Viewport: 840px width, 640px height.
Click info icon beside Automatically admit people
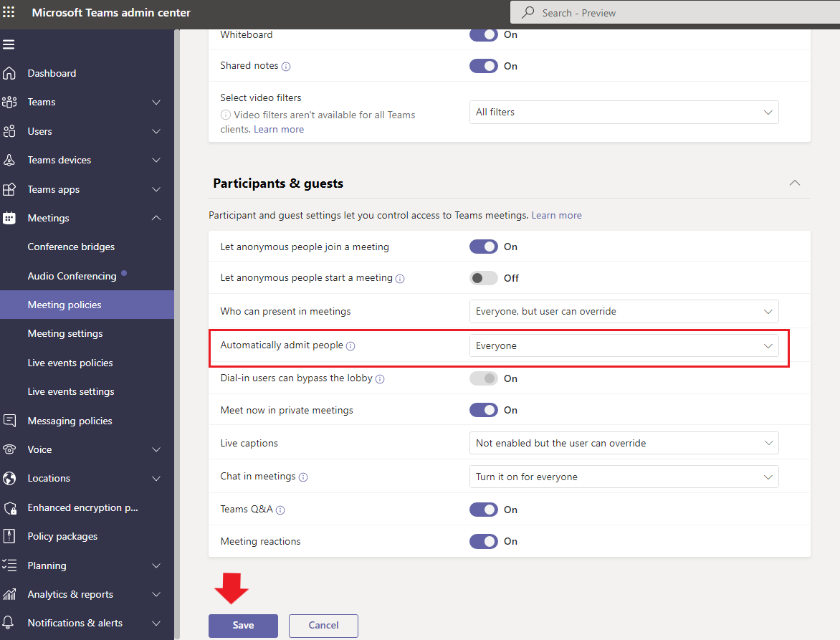coord(350,346)
